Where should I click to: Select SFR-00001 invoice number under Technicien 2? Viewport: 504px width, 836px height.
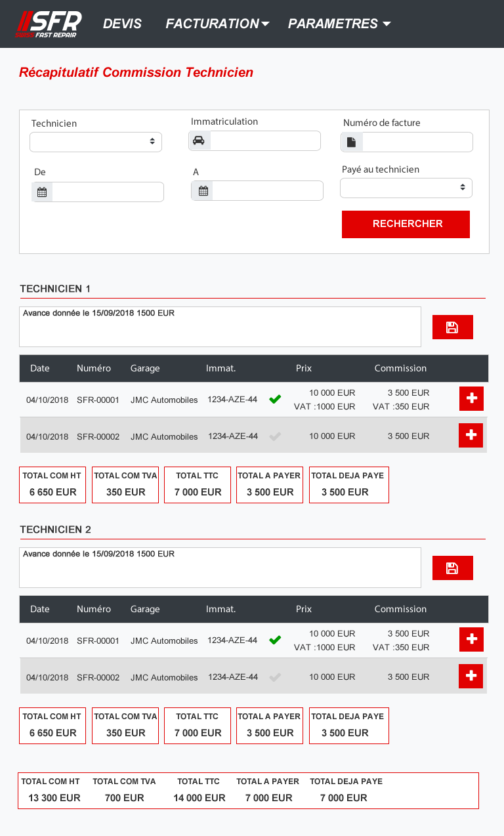(98, 640)
